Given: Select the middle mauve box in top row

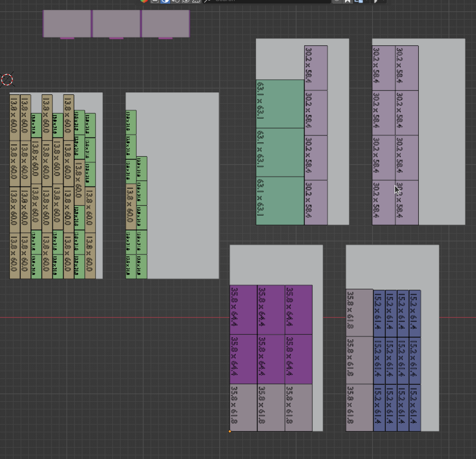Looking at the screenshot, I should 116,23.
